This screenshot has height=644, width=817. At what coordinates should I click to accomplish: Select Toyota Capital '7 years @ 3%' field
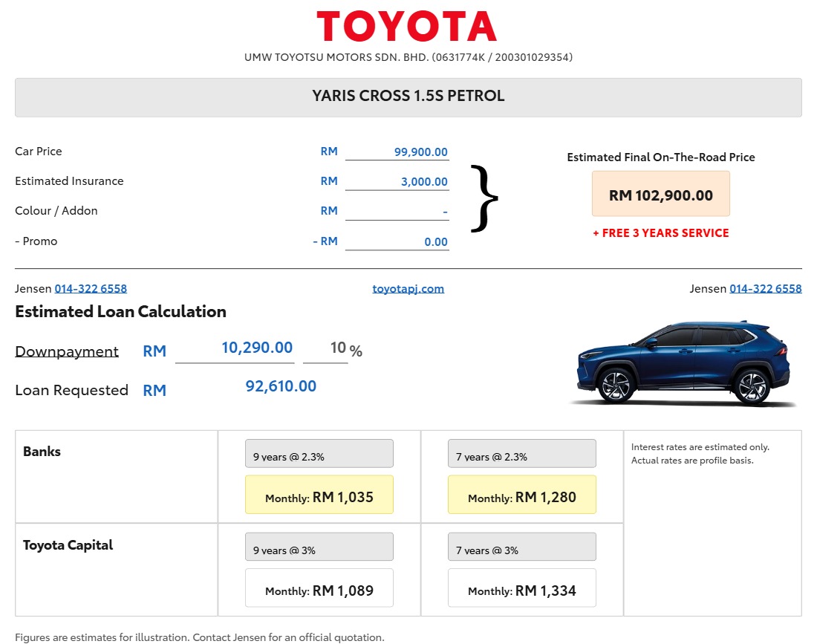coord(522,547)
